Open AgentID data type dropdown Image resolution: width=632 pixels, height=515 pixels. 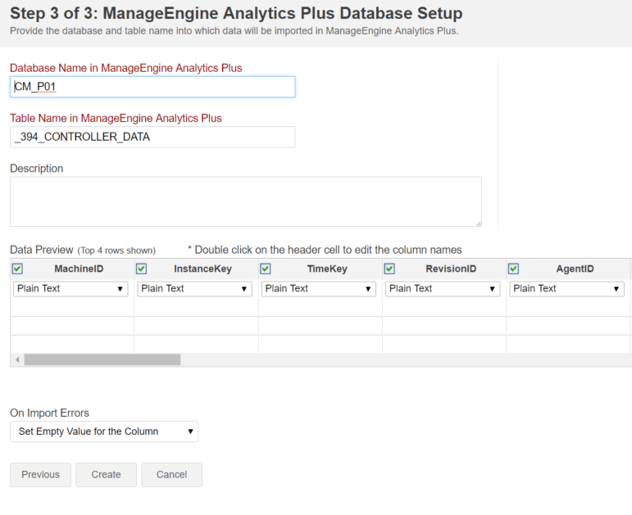tap(567, 289)
